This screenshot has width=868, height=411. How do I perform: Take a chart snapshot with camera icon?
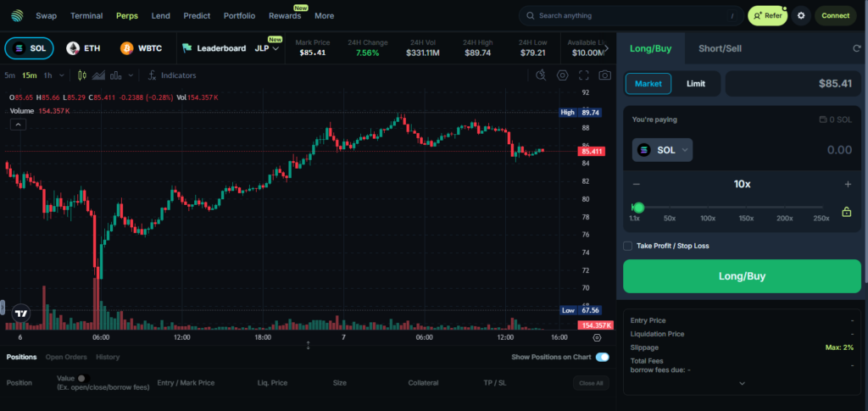604,75
